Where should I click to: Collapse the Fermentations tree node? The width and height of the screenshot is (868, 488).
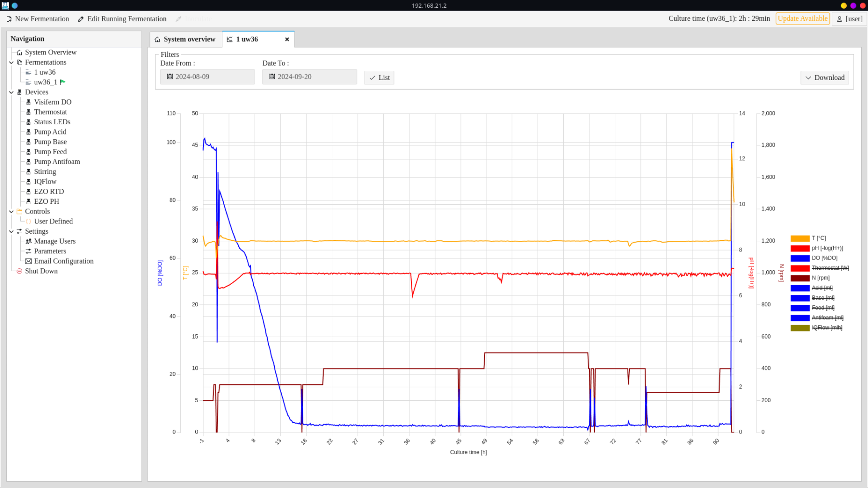(x=11, y=62)
